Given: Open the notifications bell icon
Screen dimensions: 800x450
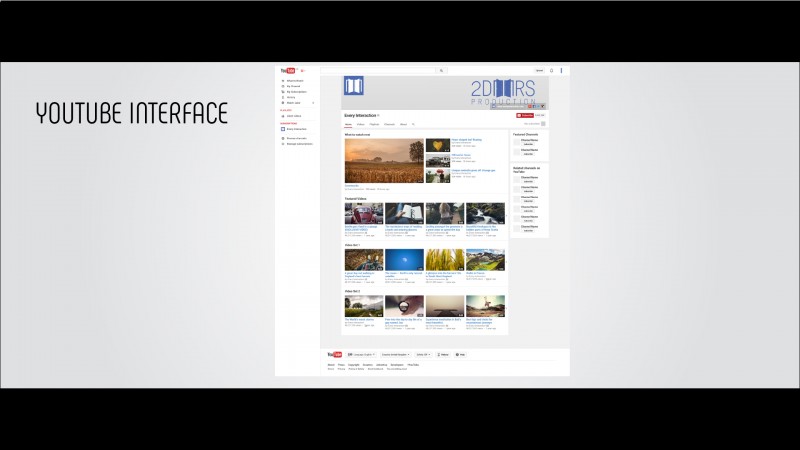Looking at the screenshot, I should point(552,70).
